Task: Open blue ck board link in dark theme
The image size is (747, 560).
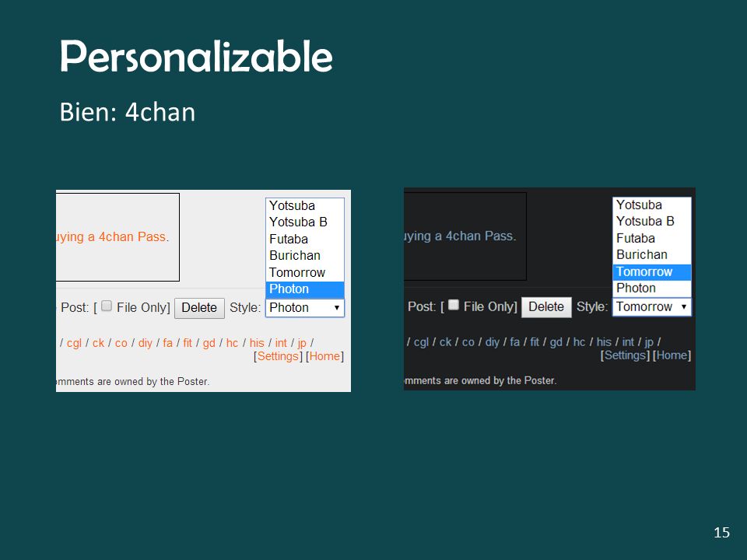Action: [x=445, y=342]
